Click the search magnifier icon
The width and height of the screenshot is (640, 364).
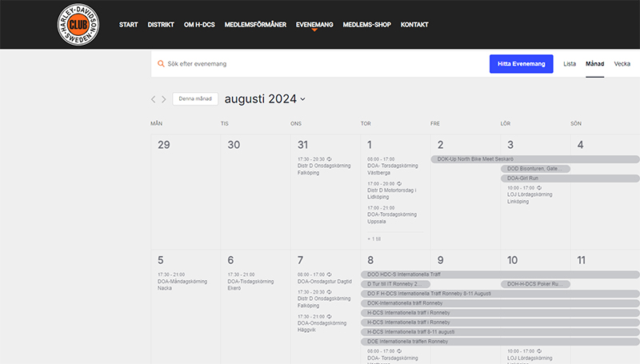(161, 64)
